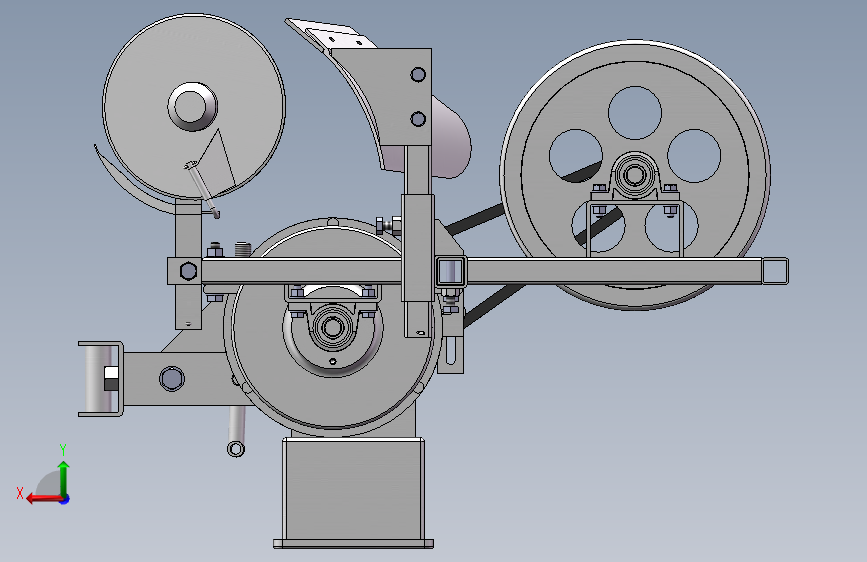
Task: Click the blue Z axis dot of triad
Action: [x=65, y=499]
